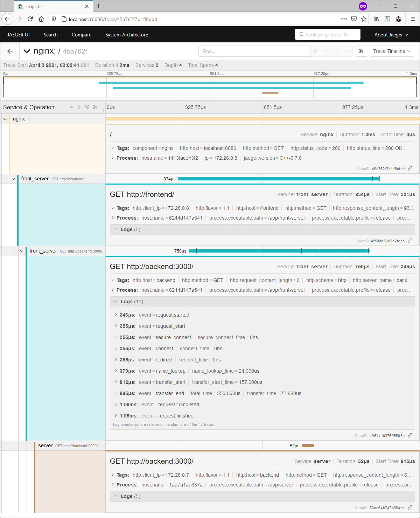This screenshot has height=518, width=420.
Task: Open the browser library icon
Action: [x=376, y=19]
